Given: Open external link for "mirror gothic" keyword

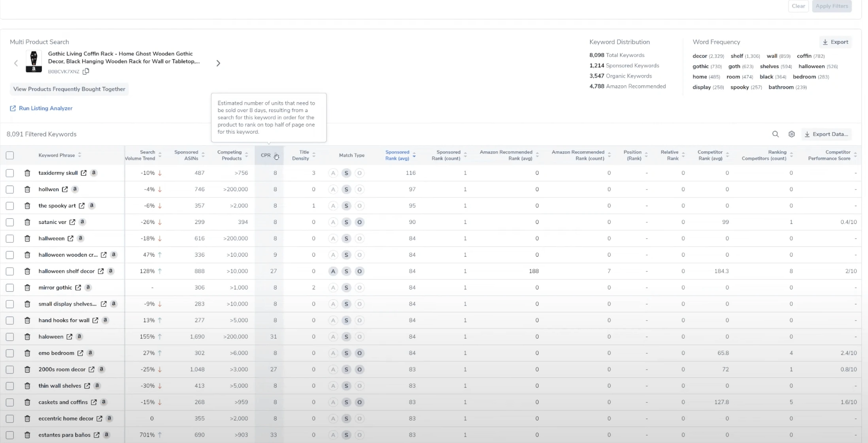Looking at the screenshot, I should pyautogui.click(x=77, y=288).
